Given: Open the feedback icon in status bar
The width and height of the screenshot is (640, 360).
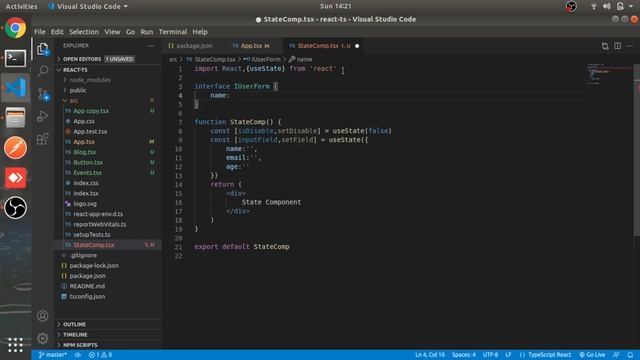Looking at the screenshot, I should 616,355.
